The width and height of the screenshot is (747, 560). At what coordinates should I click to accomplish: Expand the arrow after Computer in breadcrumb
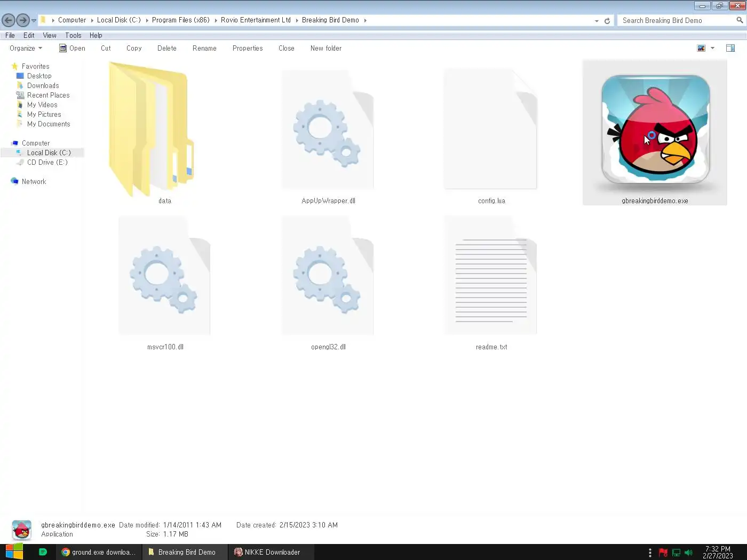(x=92, y=20)
